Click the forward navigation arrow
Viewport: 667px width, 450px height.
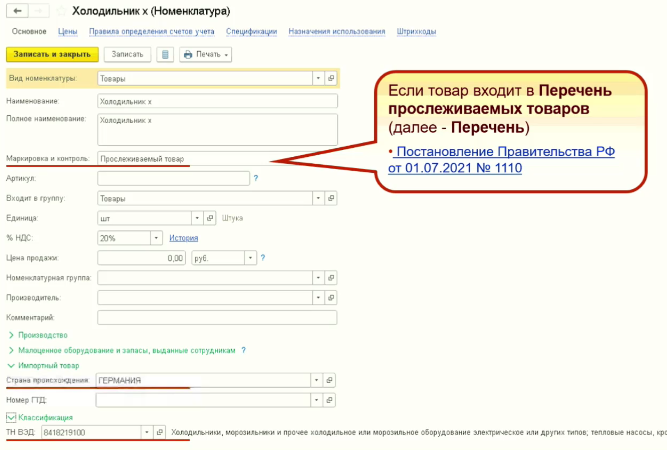(x=38, y=11)
